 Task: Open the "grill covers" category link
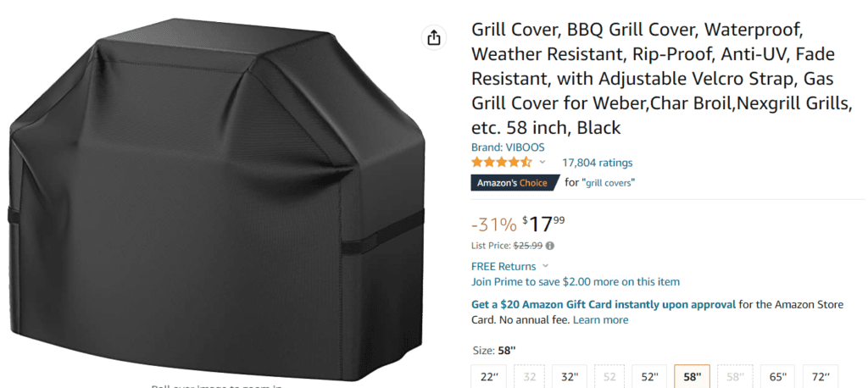pos(610,183)
